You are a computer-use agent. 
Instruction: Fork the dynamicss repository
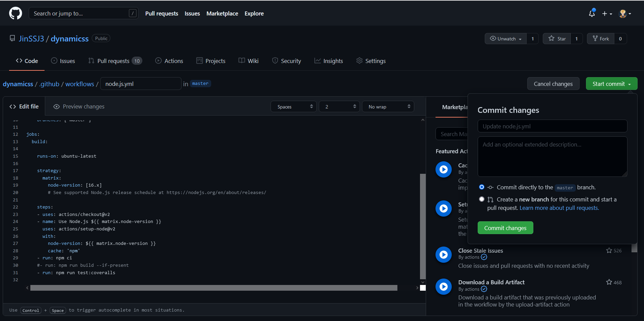601,39
